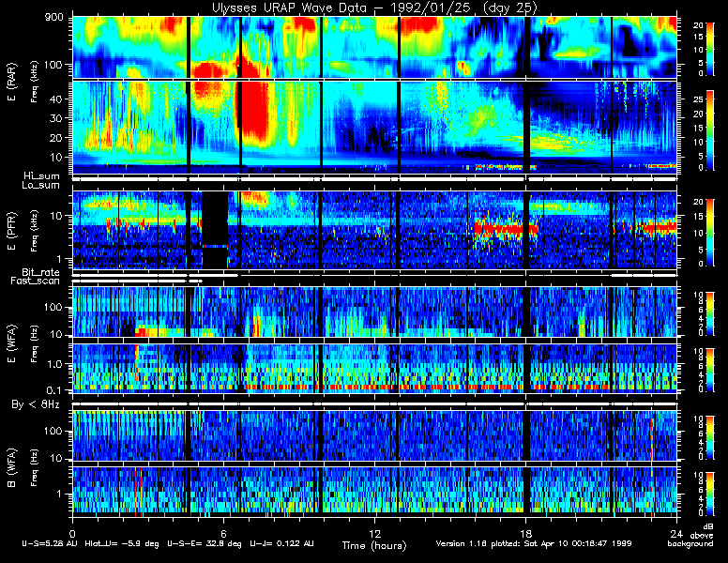Click the E (WFA) 10–100 Hz spectrogram panel
Image resolution: width=728 pixels, height=563 pixels.
pyautogui.click(x=374, y=312)
